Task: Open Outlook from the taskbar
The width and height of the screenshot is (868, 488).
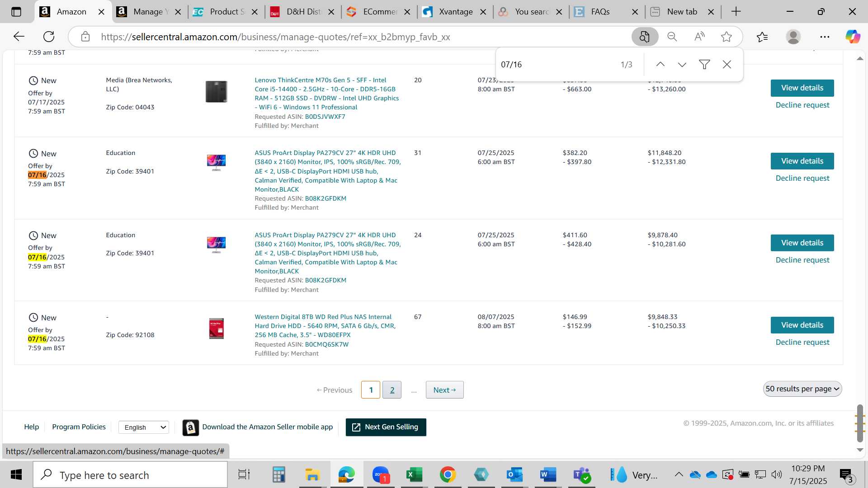Action: coord(514,475)
